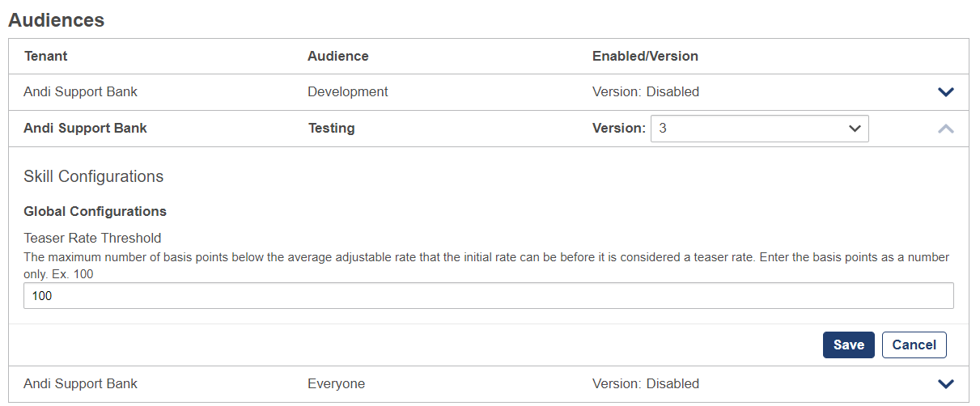Select the Testing audience name

click(331, 128)
